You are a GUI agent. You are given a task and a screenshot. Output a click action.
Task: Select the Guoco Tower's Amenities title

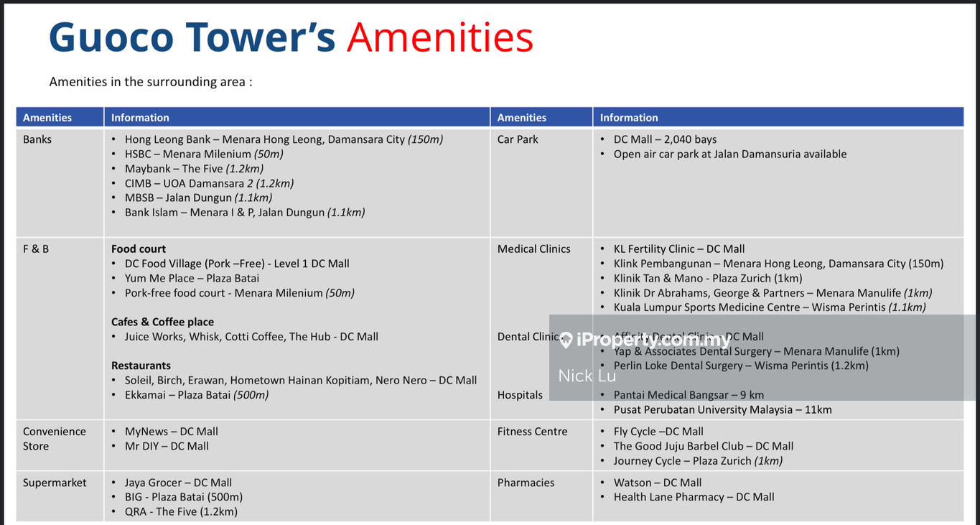(291, 37)
